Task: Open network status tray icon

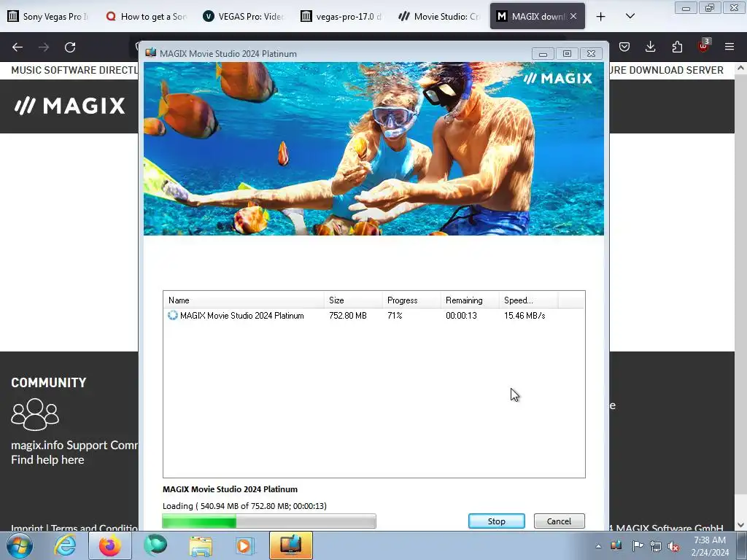Action: click(656, 546)
